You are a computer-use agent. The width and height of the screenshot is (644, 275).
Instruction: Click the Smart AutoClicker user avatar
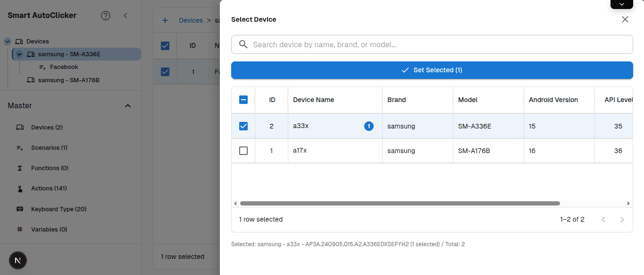(18, 260)
